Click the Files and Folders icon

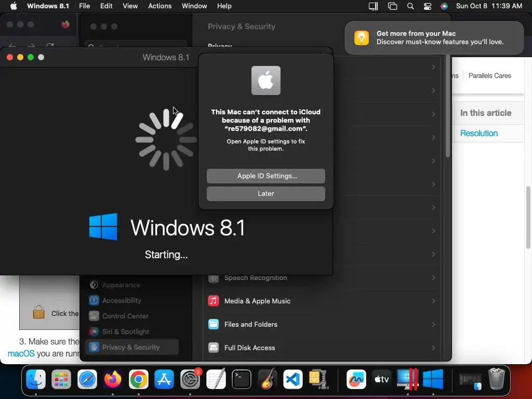pyautogui.click(x=214, y=324)
